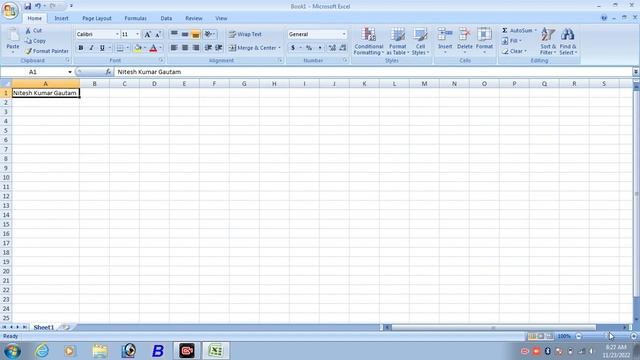Screen dimensions: 640x360
Task: Open Sort & Filter menu
Action: [548, 41]
